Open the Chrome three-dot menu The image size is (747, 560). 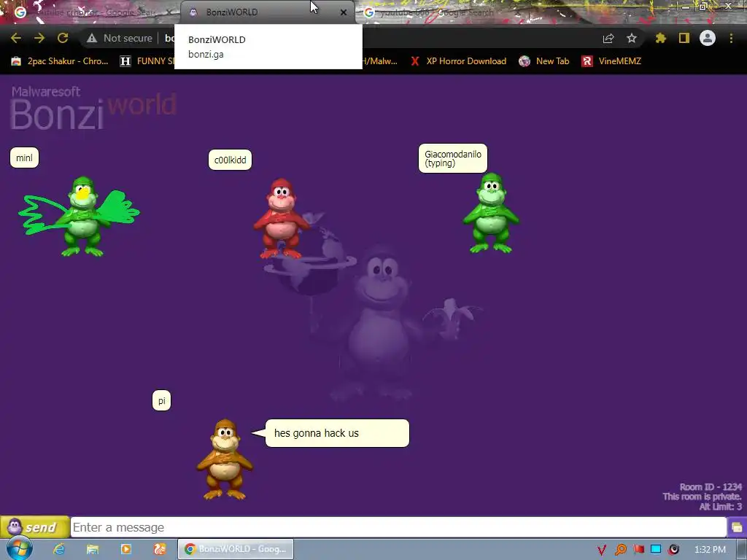(731, 38)
